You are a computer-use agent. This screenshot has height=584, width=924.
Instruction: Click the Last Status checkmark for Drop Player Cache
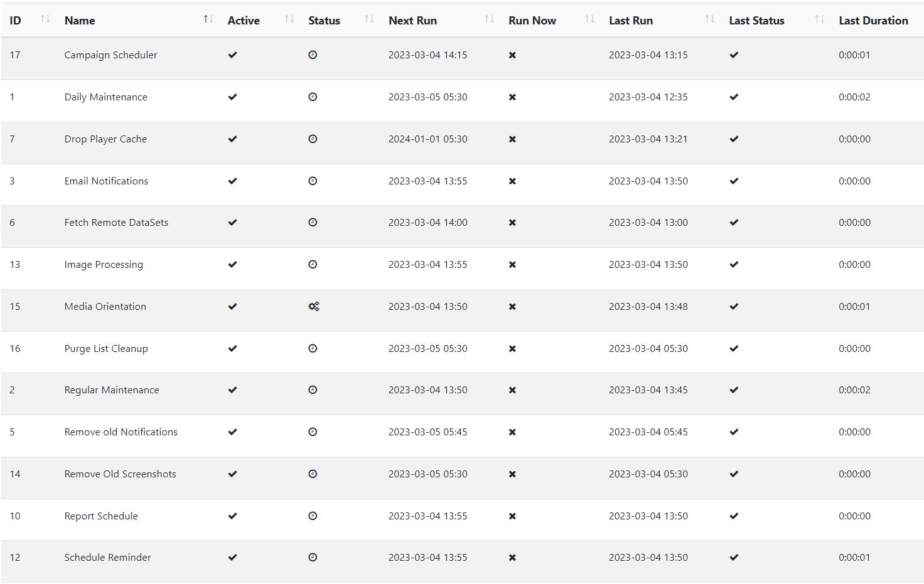(734, 139)
